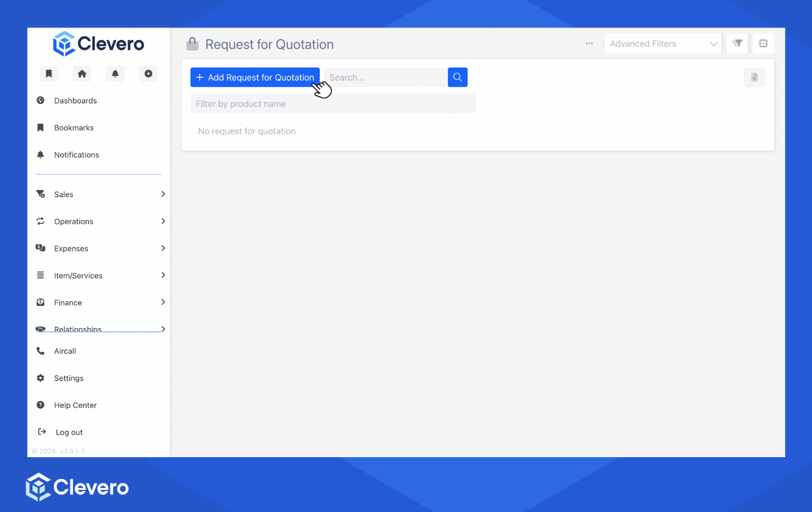Click the 'No request for quotation' message

click(x=247, y=131)
